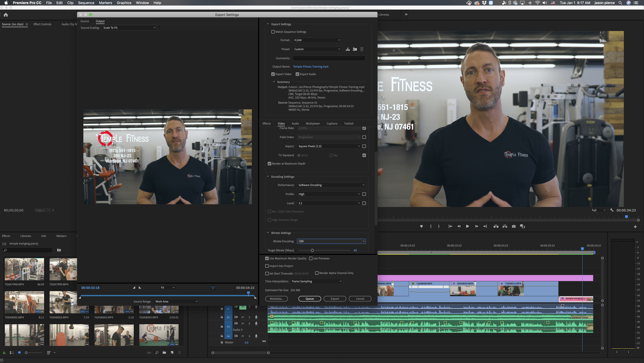Screen dimensions: 644x363
Task: Open the comparison view button
Action: [x=522, y=226]
